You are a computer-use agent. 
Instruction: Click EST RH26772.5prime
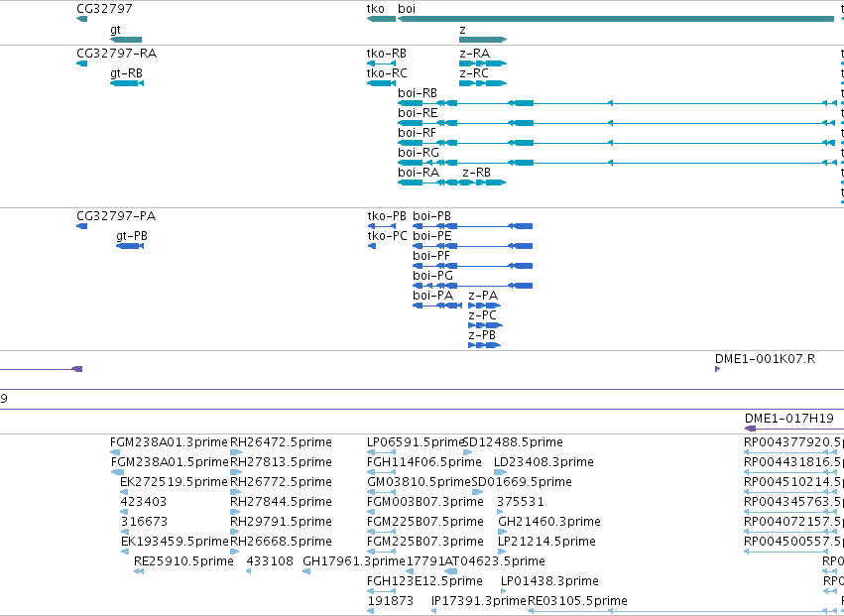(x=234, y=492)
